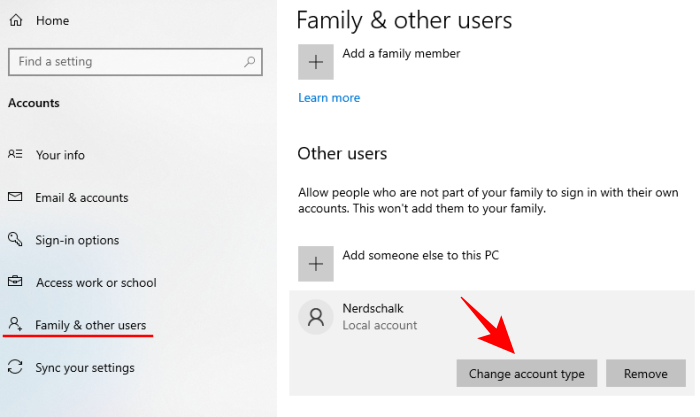Click the key icon for Sign-in options
Viewport: 700px width, 417px height.
click(15, 240)
